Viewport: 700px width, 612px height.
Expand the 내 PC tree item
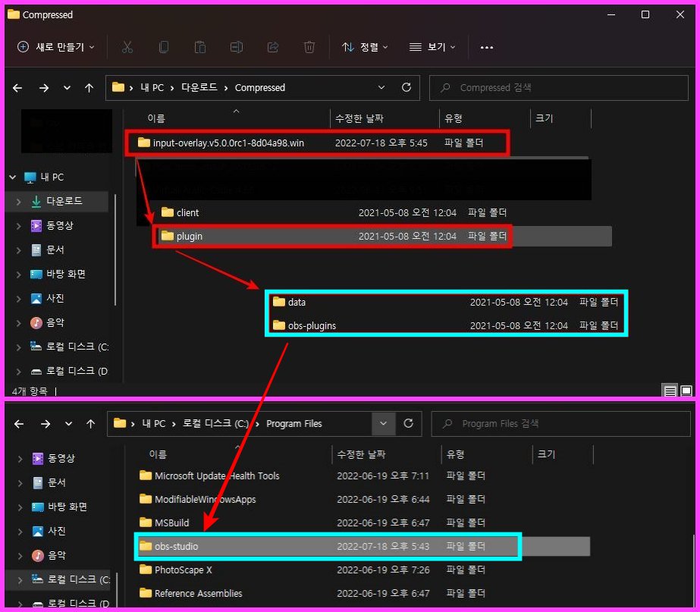pos(12,177)
